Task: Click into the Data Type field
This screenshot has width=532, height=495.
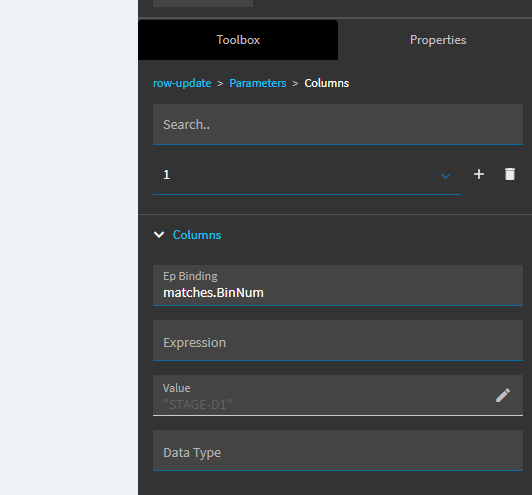Action: [x=338, y=451]
